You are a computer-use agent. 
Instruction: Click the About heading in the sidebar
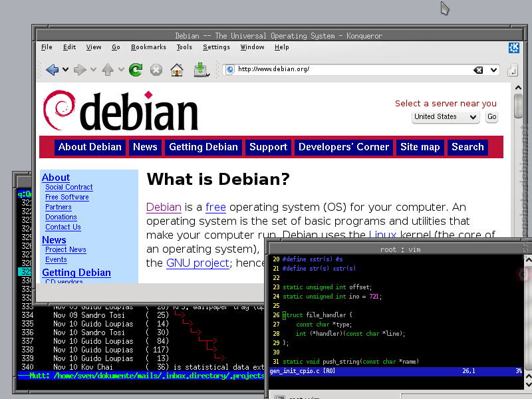[x=56, y=178]
